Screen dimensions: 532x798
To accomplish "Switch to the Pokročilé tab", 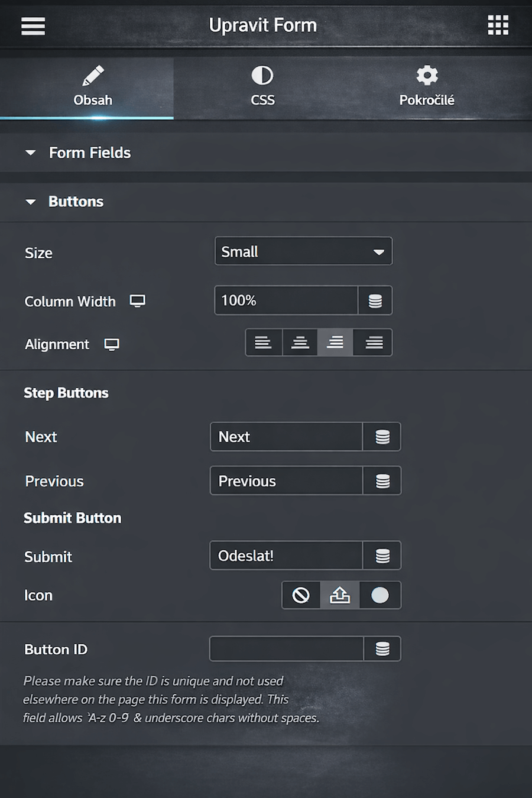I will click(x=427, y=87).
